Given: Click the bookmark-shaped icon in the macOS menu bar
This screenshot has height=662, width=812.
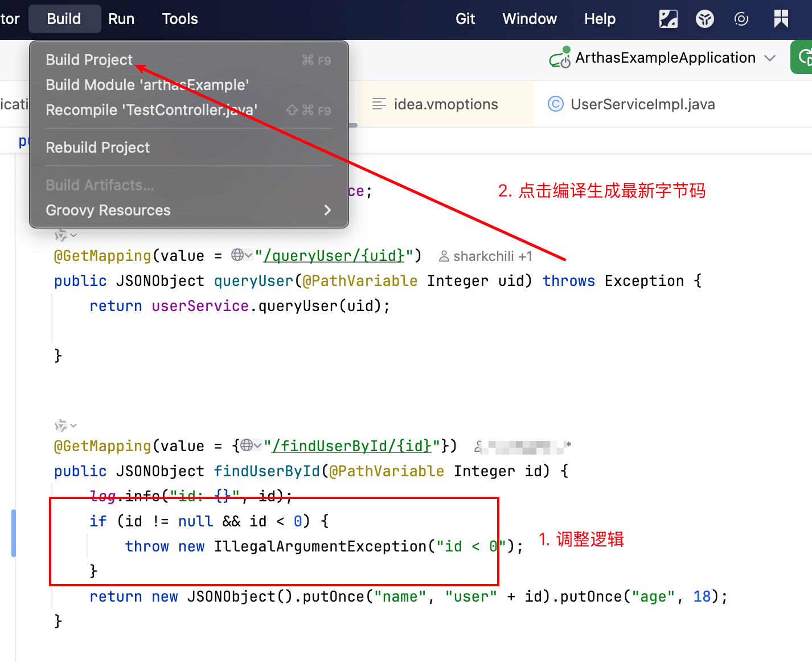Looking at the screenshot, I should pos(781,19).
